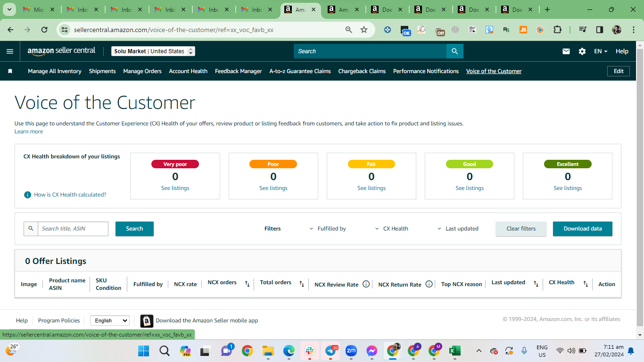644x362 pixels.
Task: Click the 'Search title, ASIN' input field
Action: coord(73,229)
